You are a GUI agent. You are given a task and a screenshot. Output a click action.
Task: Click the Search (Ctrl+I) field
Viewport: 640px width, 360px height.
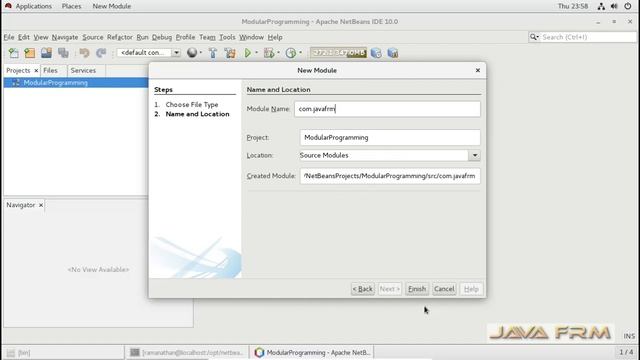click(582, 37)
